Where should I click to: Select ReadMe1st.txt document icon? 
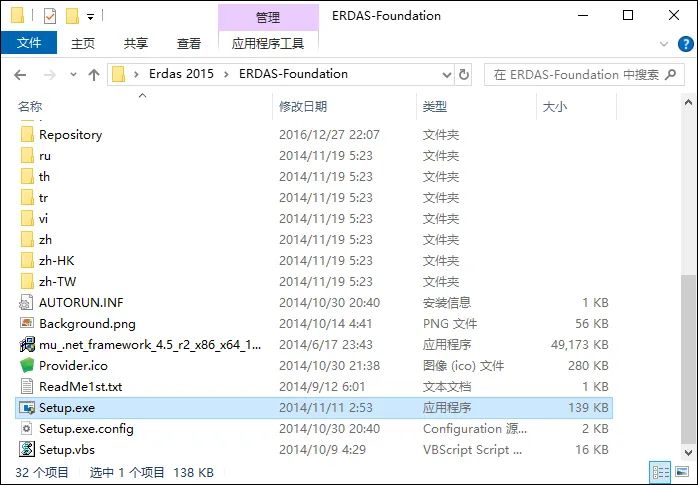click(x=27, y=386)
